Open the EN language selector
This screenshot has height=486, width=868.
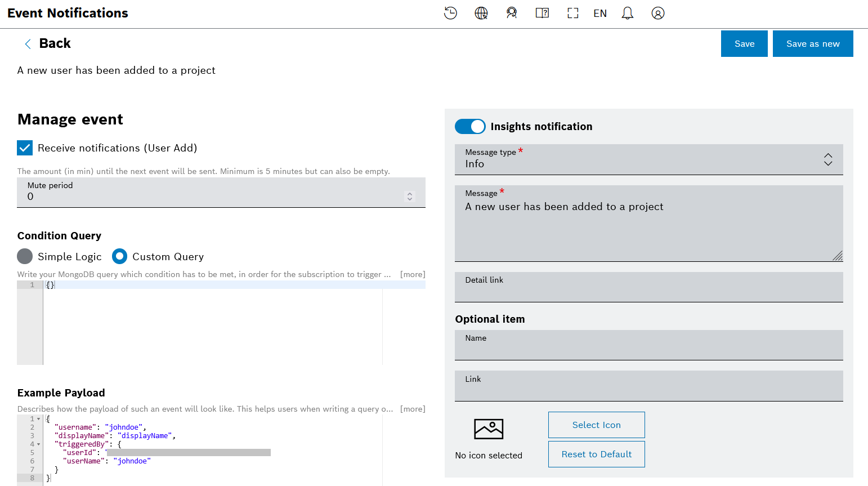pos(600,14)
